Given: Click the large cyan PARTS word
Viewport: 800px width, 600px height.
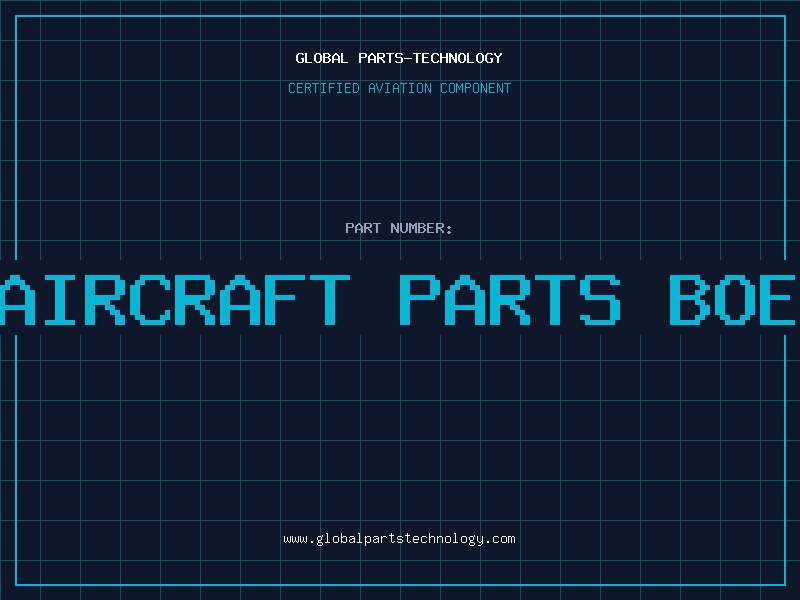Looking at the screenshot, I should pyautogui.click(x=510, y=299).
